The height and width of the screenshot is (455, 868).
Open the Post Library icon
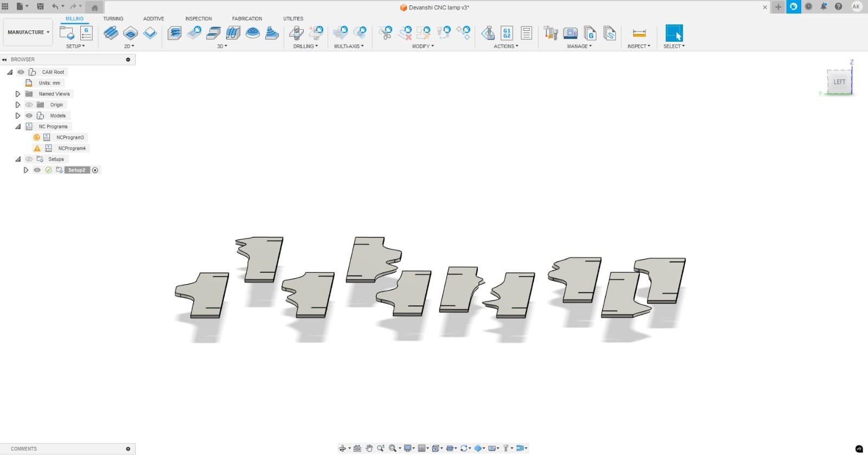590,33
